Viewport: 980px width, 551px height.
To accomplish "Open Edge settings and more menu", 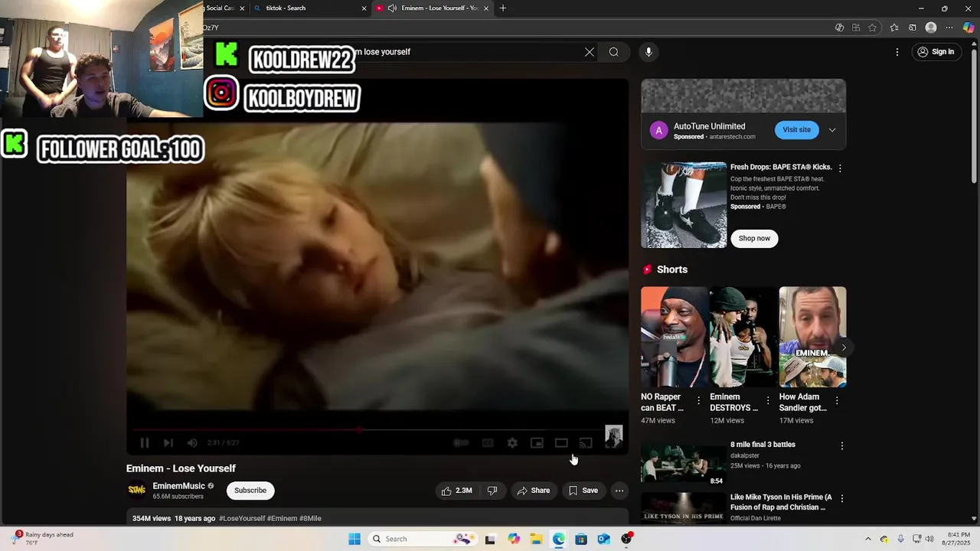I will coord(949,28).
